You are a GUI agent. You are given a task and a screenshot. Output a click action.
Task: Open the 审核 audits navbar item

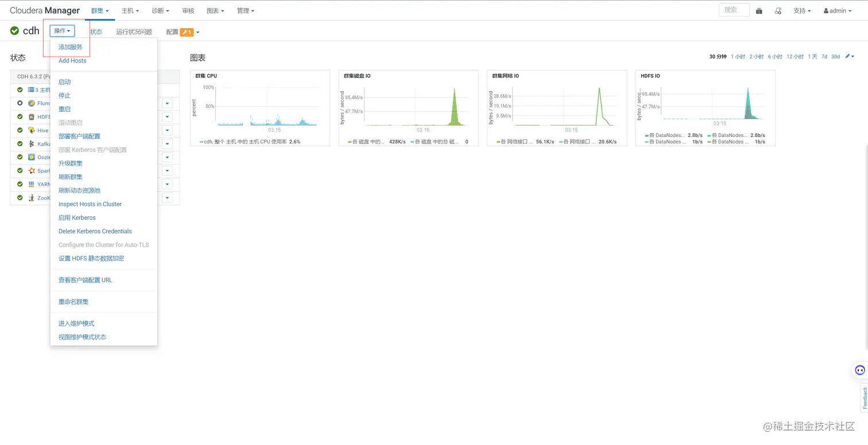(188, 10)
